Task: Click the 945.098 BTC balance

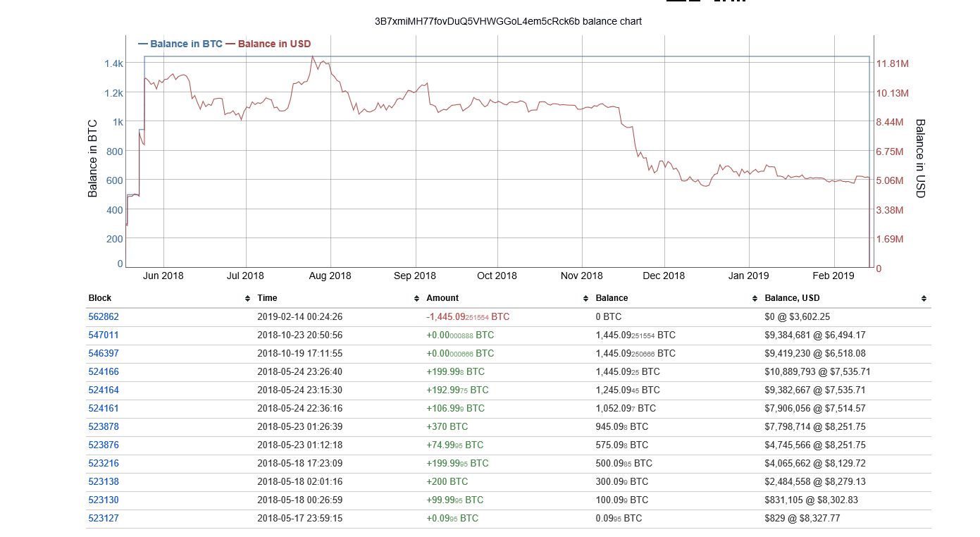Action: coord(621,427)
